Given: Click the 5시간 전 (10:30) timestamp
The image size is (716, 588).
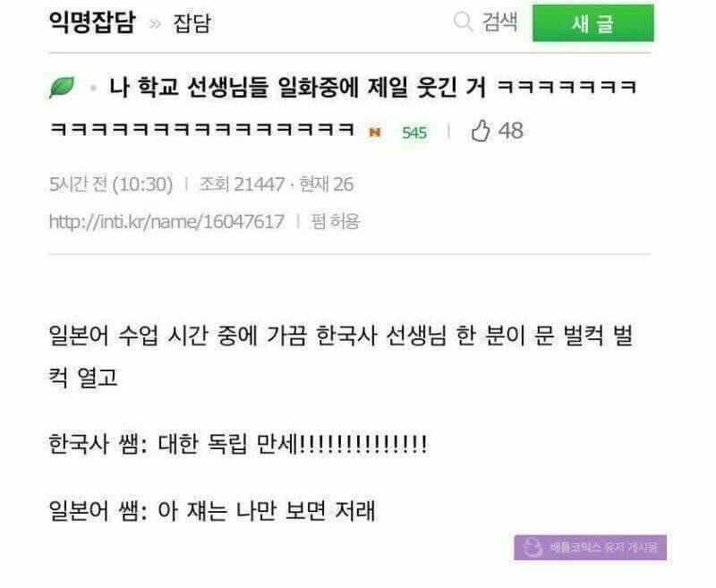Looking at the screenshot, I should 111,184.
